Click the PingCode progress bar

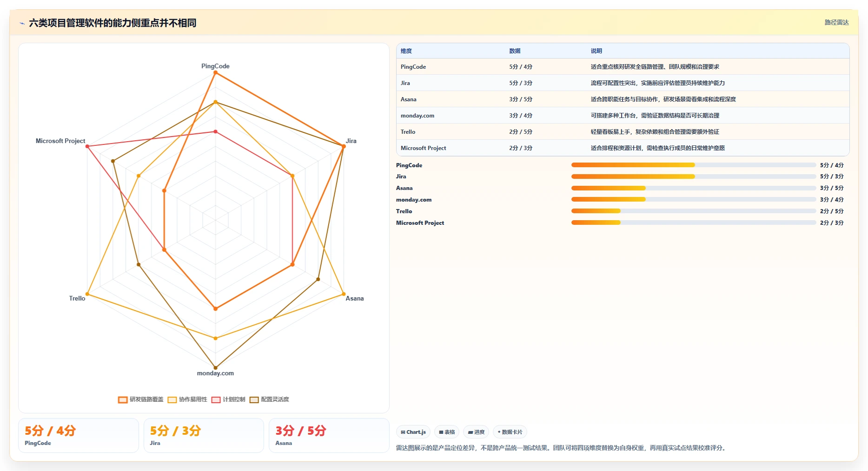694,165
